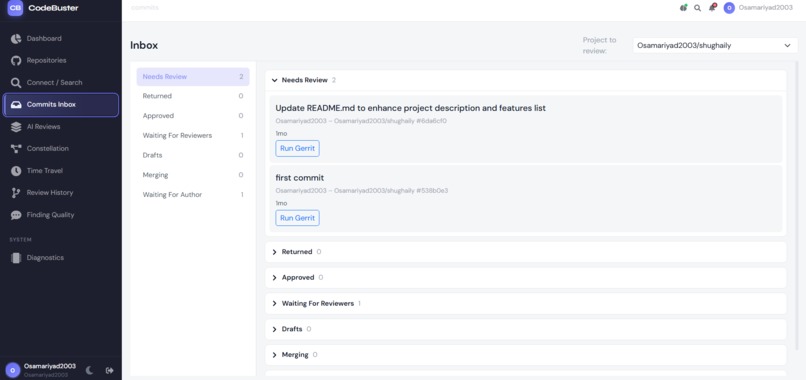Click the user avatar in top bar
This screenshot has width=806, height=380.
(x=729, y=8)
